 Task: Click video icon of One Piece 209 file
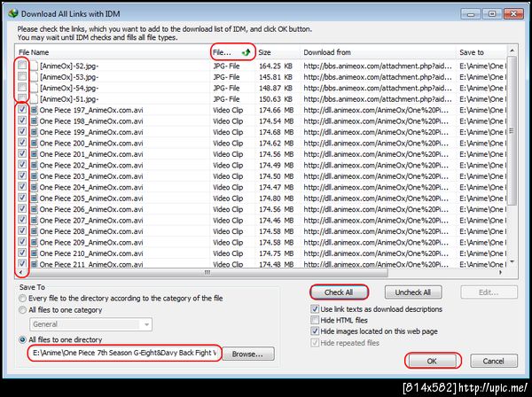pyautogui.click(x=34, y=242)
